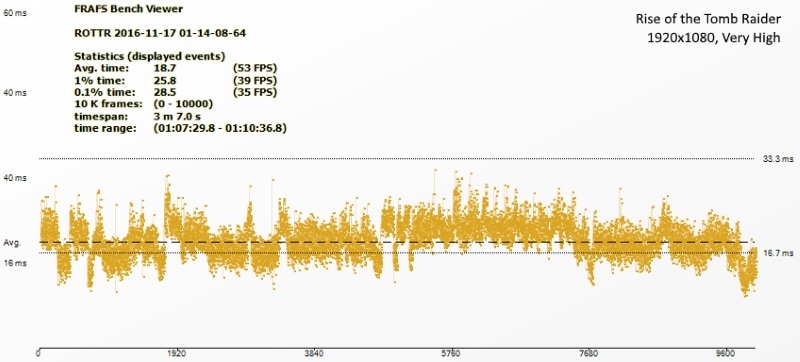Click the 3840 frame axis tick label
Screen dimensions: 800x362
pos(314,353)
